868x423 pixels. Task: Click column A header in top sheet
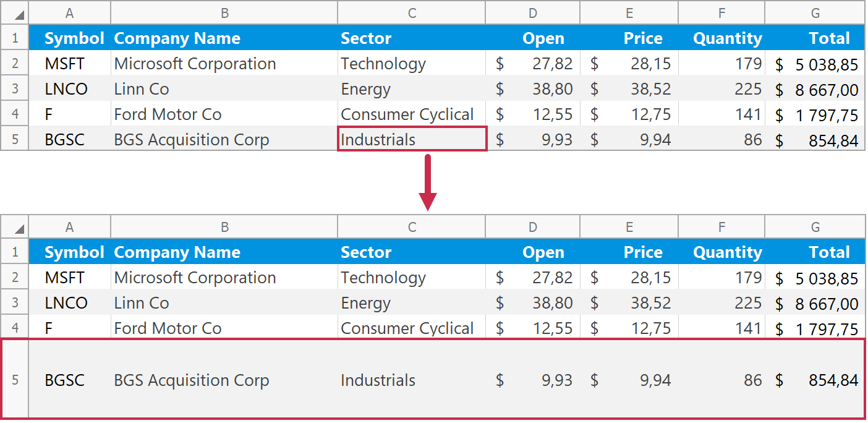70,13
